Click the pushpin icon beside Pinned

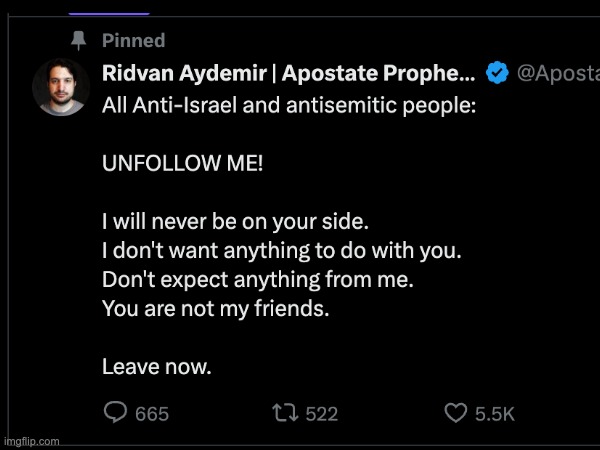click(78, 40)
